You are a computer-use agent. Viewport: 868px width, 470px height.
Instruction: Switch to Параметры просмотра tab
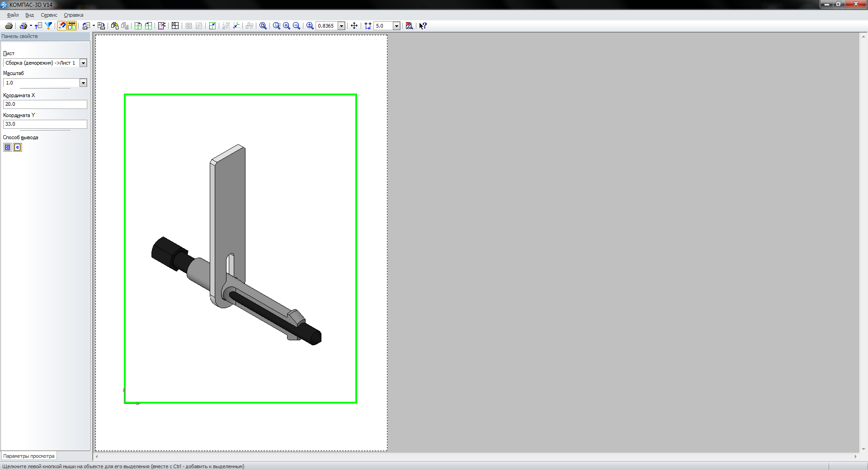coord(28,456)
